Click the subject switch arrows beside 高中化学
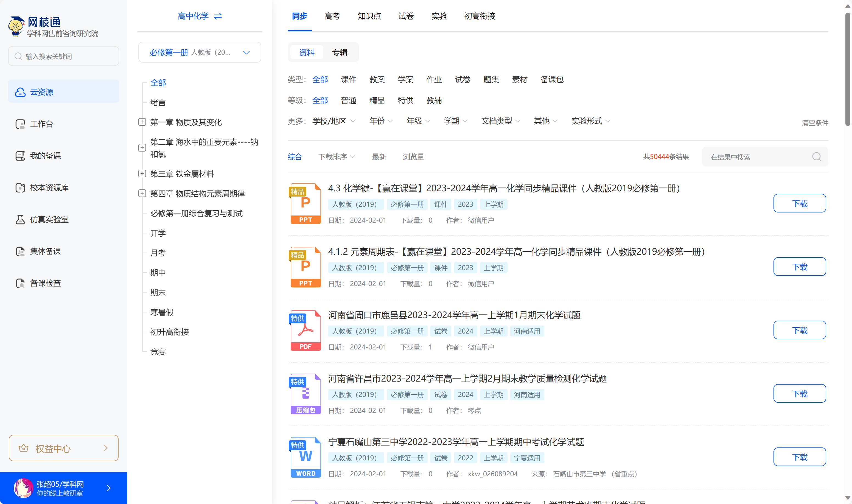This screenshot has height=504, width=852. (218, 16)
